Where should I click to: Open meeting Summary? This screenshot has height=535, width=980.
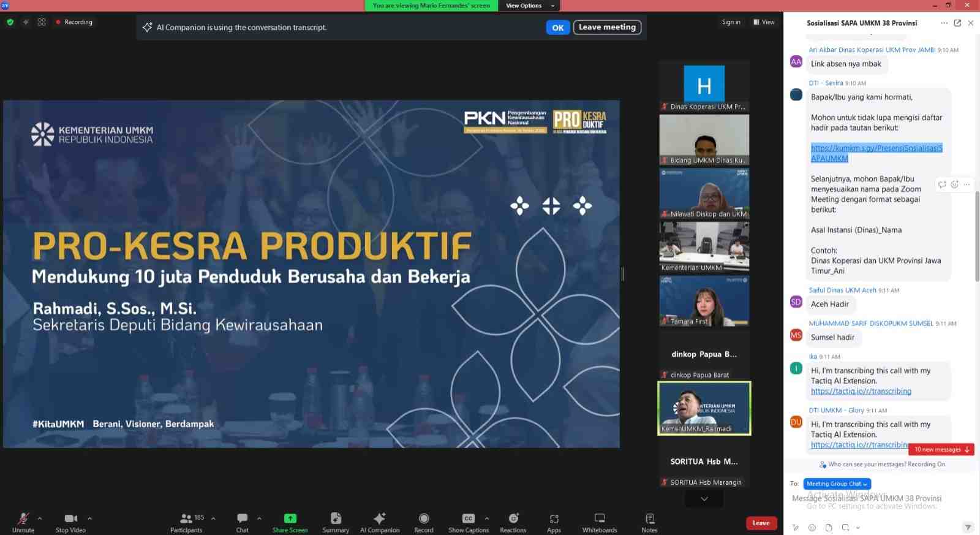tap(336, 522)
